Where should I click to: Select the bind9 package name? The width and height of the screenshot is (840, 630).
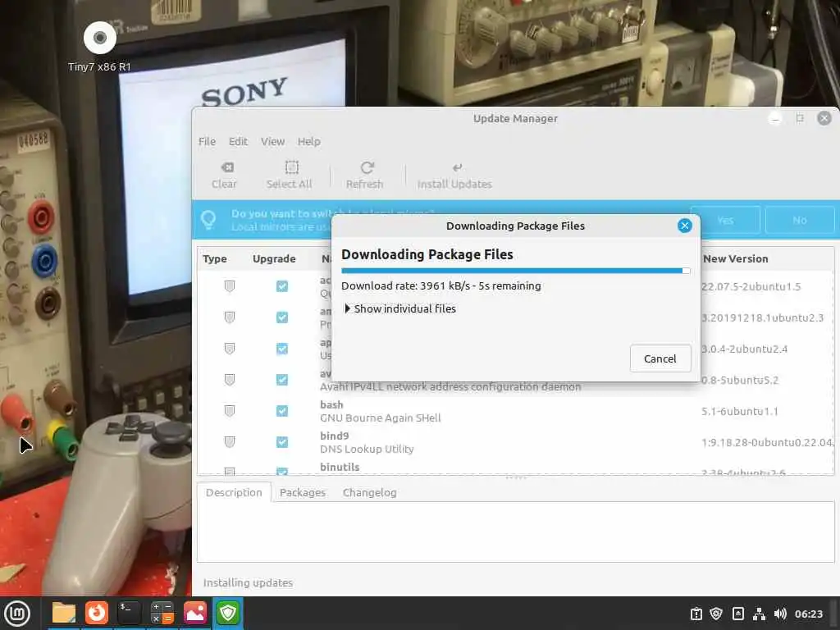335,436
